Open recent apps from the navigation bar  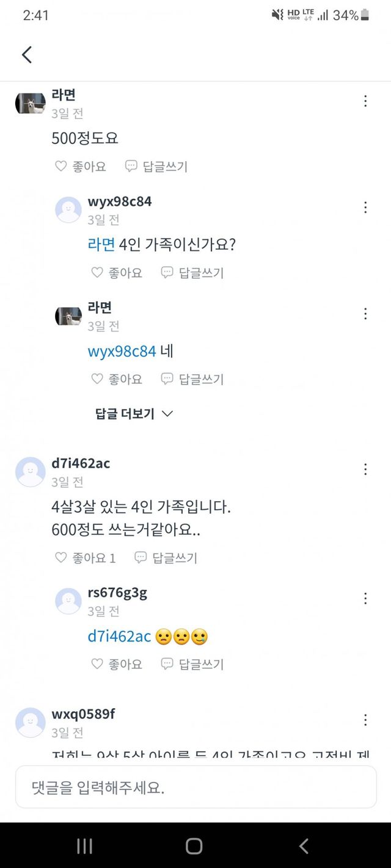click(x=84, y=845)
